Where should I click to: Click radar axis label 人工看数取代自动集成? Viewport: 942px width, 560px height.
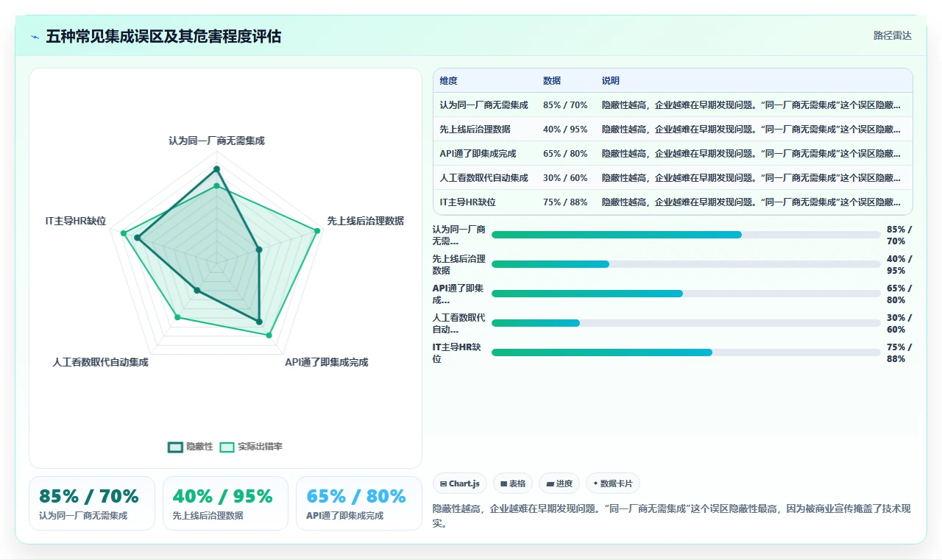[100, 362]
